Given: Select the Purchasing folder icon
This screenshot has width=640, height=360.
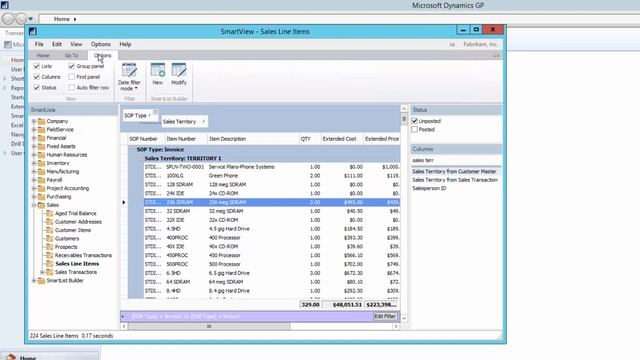Looking at the screenshot, I should [x=41, y=196].
